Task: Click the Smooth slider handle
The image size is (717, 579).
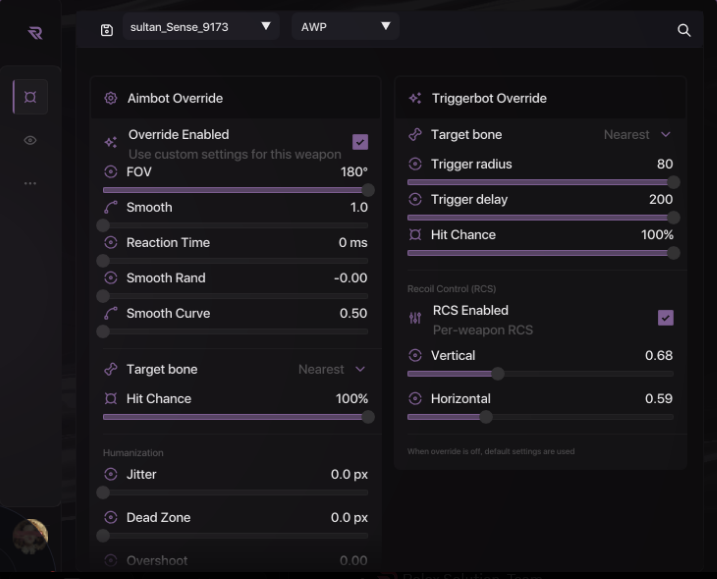Action: pos(103,225)
